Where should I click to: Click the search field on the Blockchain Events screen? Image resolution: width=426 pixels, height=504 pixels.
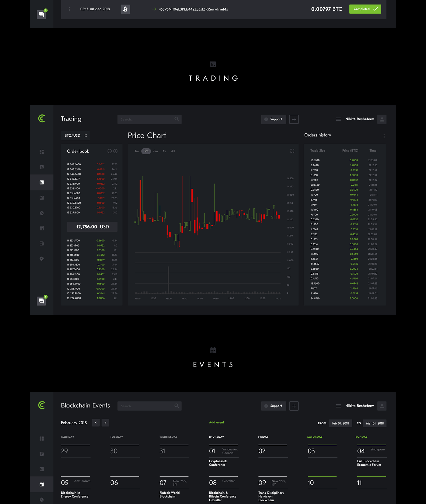pyautogui.click(x=149, y=406)
